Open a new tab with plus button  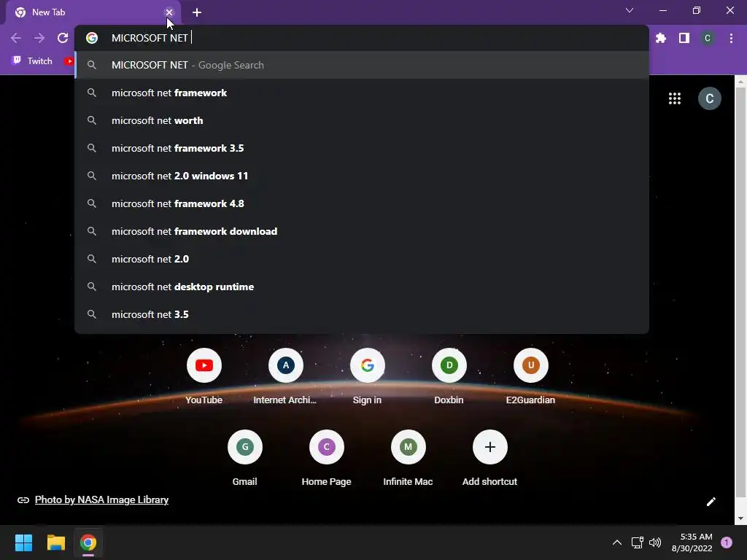point(197,12)
